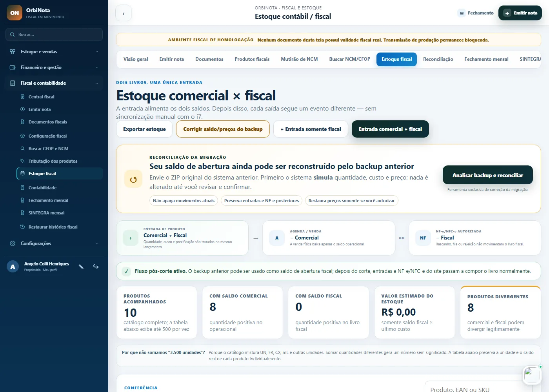This screenshot has width=549, height=392.
Task: Expand the Configurações section chevron
Action: [96, 243]
